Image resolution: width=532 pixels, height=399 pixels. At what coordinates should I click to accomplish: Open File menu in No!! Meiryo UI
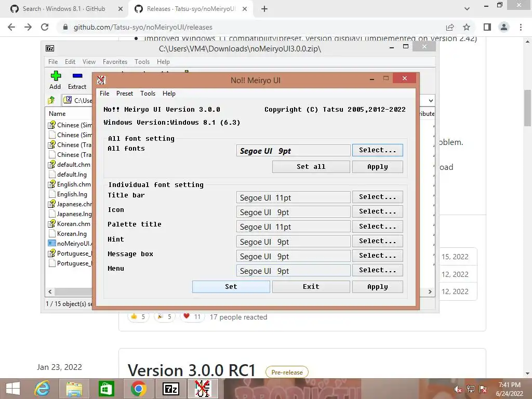pos(104,94)
